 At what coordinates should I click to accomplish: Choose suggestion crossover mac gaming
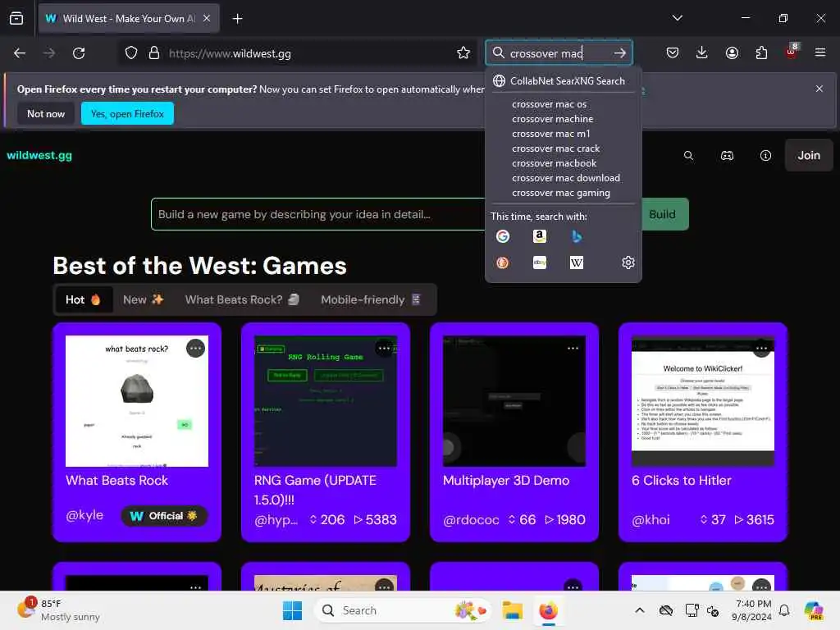point(561,193)
